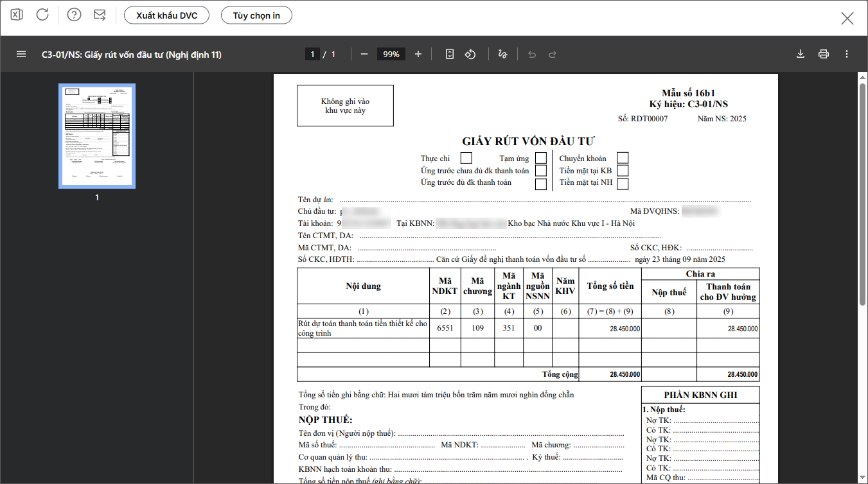Print the document using printer icon
The width and height of the screenshot is (868, 484).
(x=824, y=55)
